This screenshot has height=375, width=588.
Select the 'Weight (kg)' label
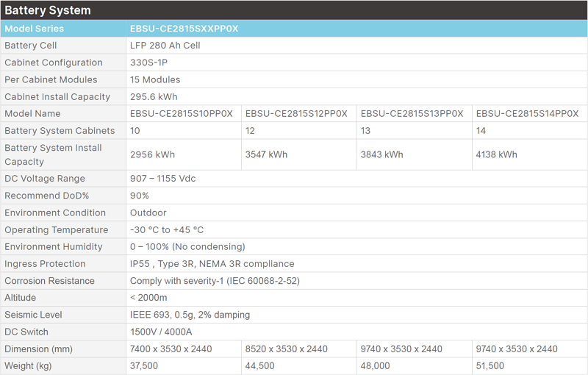(28, 366)
